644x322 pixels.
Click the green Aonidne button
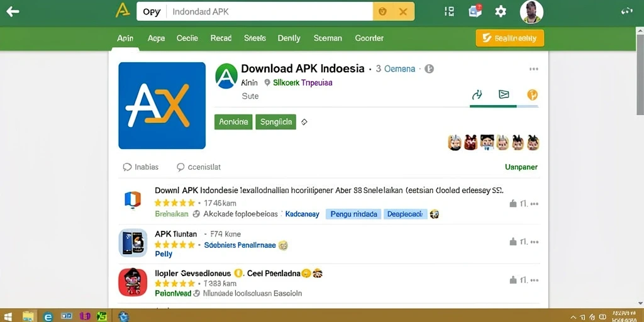point(233,122)
